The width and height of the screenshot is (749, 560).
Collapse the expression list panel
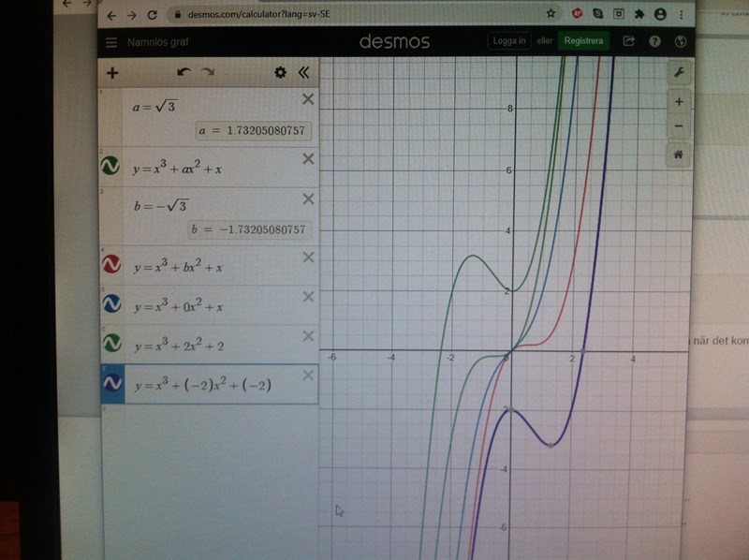pos(303,72)
